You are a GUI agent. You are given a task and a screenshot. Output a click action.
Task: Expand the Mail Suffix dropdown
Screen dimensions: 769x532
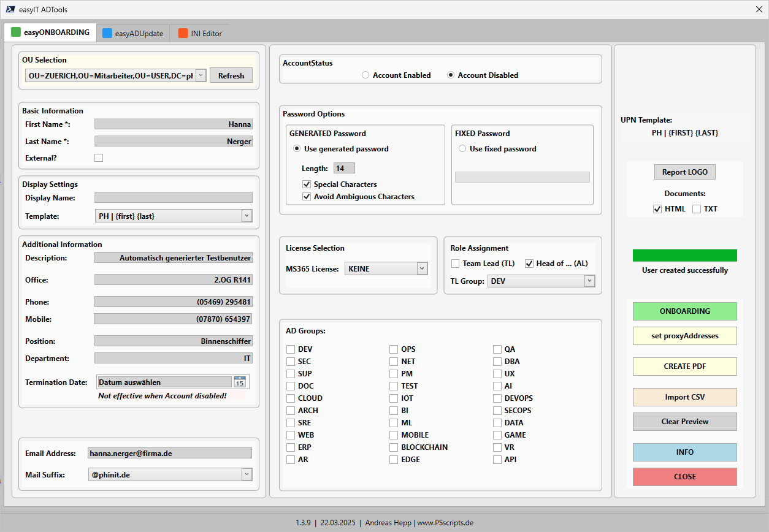246,474
